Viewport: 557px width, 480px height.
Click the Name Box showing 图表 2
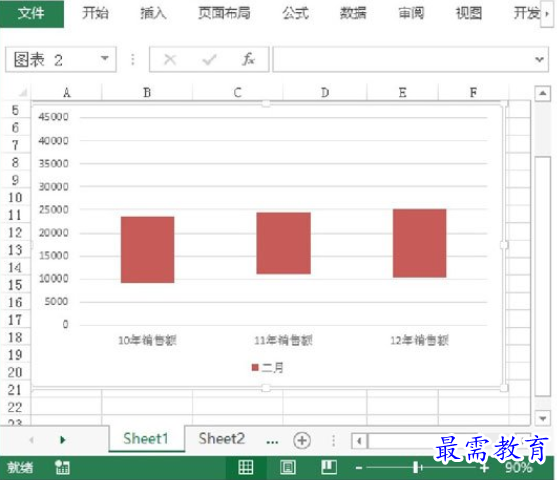tap(53, 59)
